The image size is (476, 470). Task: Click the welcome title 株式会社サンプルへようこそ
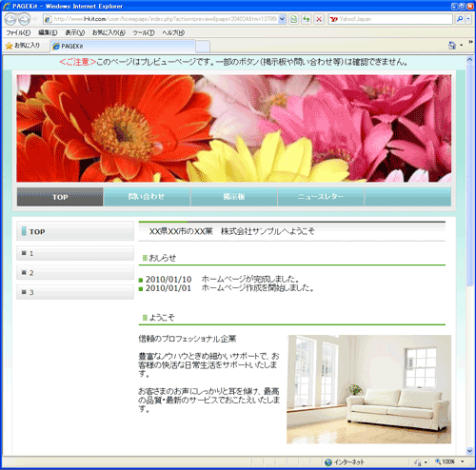click(268, 231)
